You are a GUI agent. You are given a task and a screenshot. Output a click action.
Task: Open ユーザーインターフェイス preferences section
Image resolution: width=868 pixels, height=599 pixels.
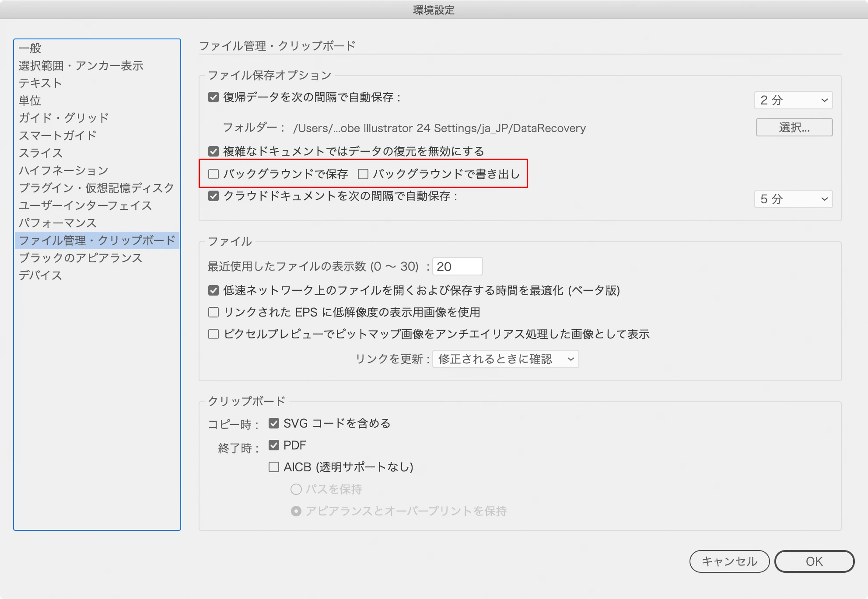85,205
